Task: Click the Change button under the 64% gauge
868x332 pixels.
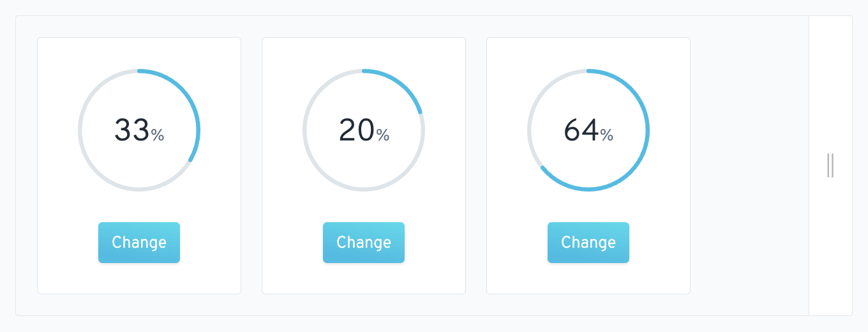Action: click(588, 243)
